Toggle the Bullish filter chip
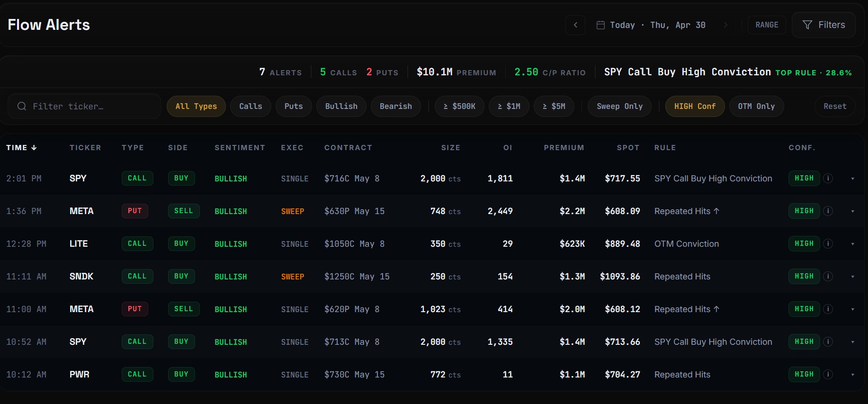Viewport: 868px width, 404px height. coord(341,106)
